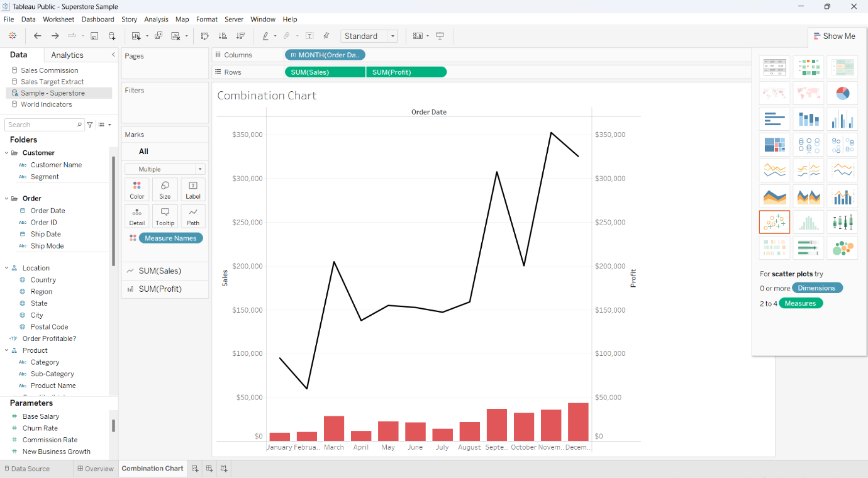Open the Dashboard menu
Screen dimensions: 868x478
coord(97,19)
